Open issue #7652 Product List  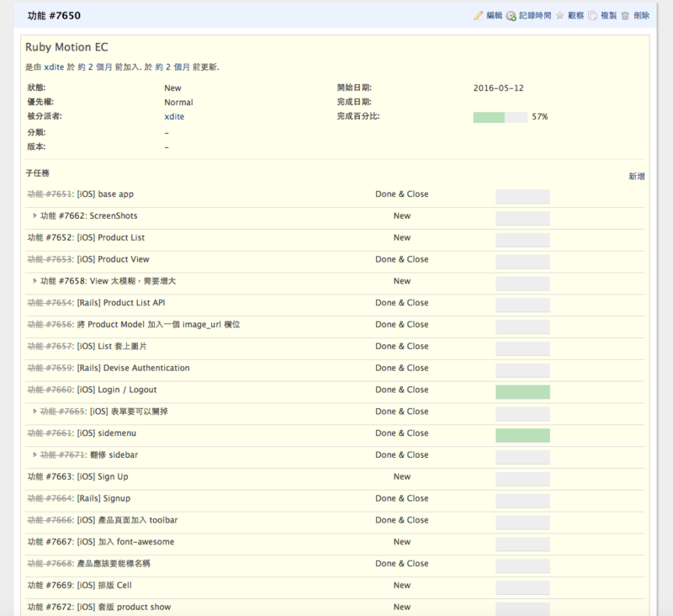(50, 238)
